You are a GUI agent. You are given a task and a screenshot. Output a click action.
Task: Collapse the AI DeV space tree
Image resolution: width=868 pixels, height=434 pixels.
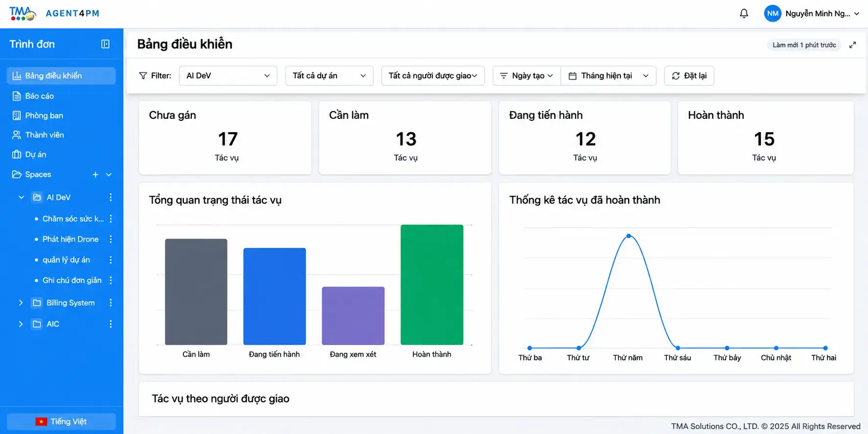pyautogui.click(x=21, y=197)
